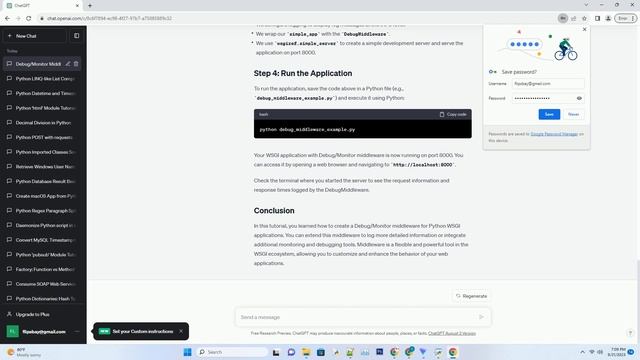Click the Error update button in Chrome
The width and height of the screenshot is (640, 360).
click(x=625, y=18)
